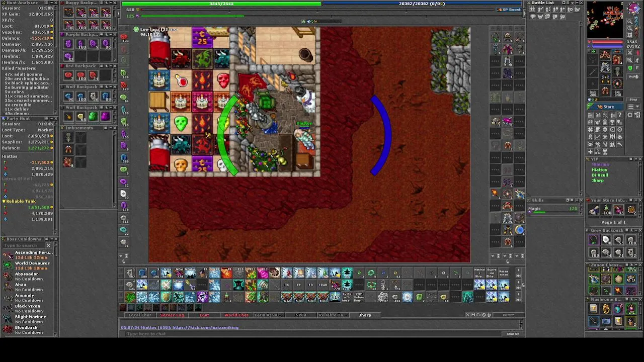Switch to World Chat tab
This screenshot has width=644, height=362.
[236, 315]
